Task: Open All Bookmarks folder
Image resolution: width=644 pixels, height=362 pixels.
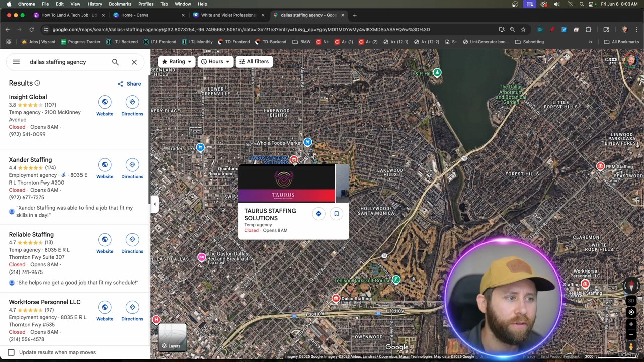Action: pyautogui.click(x=621, y=42)
